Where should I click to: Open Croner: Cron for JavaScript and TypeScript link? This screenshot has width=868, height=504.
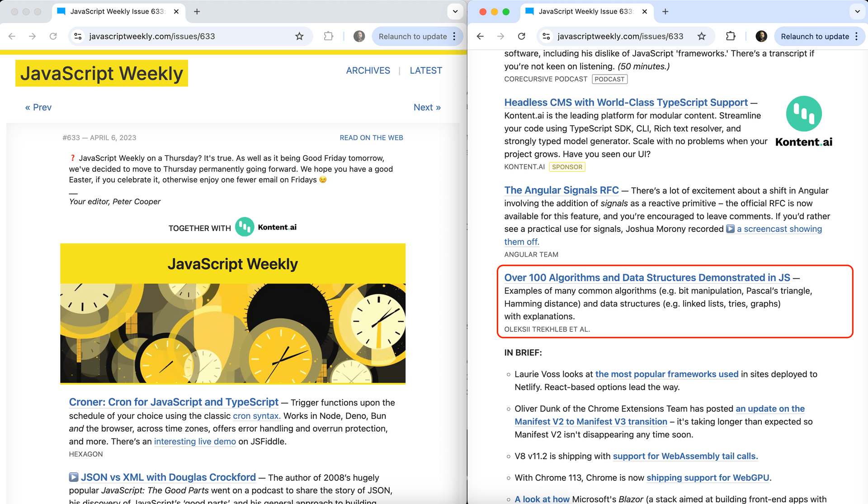tap(174, 402)
